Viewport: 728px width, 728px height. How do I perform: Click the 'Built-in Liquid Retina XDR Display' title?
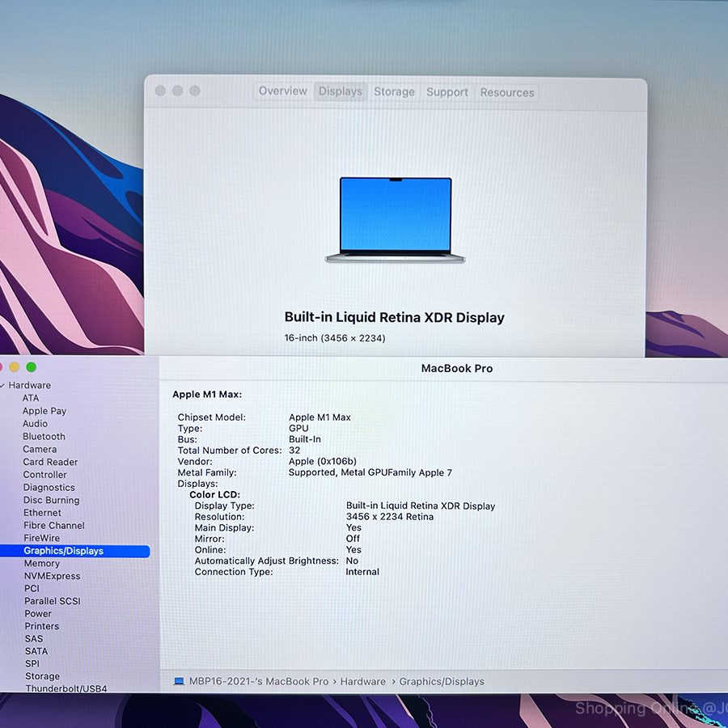tap(395, 318)
